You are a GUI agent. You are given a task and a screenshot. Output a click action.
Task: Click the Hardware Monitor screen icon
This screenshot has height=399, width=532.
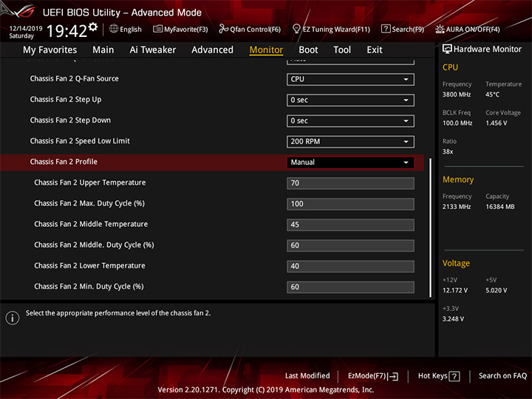[x=447, y=50]
